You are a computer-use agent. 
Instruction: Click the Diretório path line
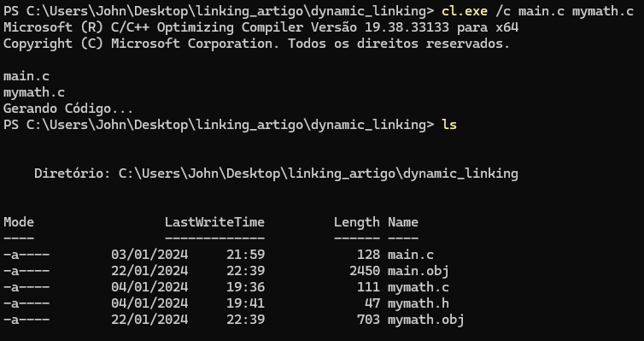pos(276,173)
